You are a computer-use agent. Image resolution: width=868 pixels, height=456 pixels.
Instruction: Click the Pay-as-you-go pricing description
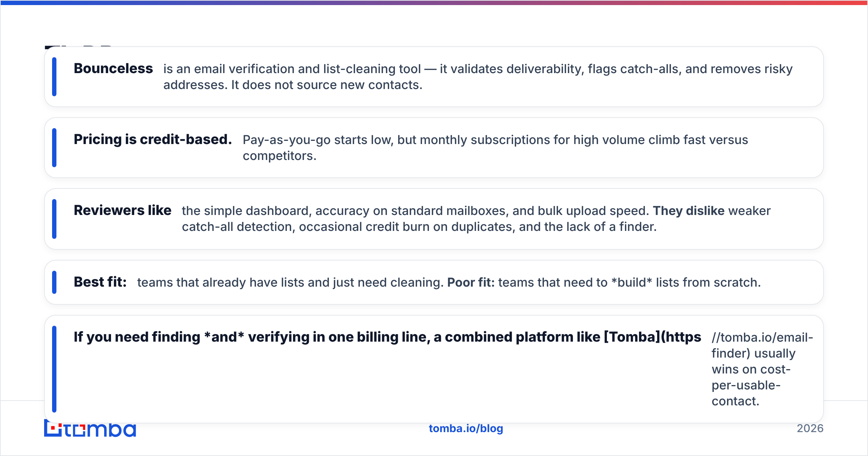(x=495, y=148)
